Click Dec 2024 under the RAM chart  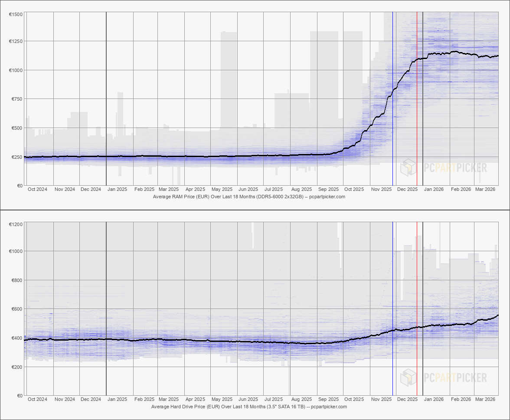pos(91,189)
